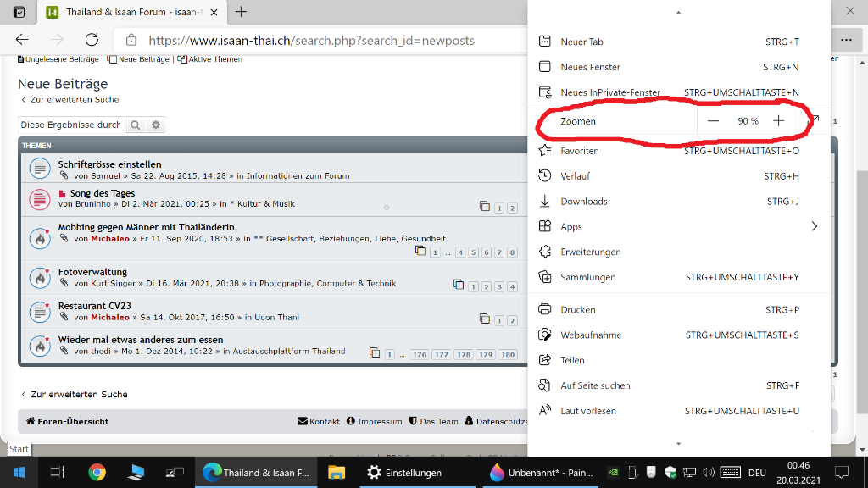Click Zur erweiterten Suche link at bottom
868x488 pixels.
pyautogui.click(x=79, y=395)
